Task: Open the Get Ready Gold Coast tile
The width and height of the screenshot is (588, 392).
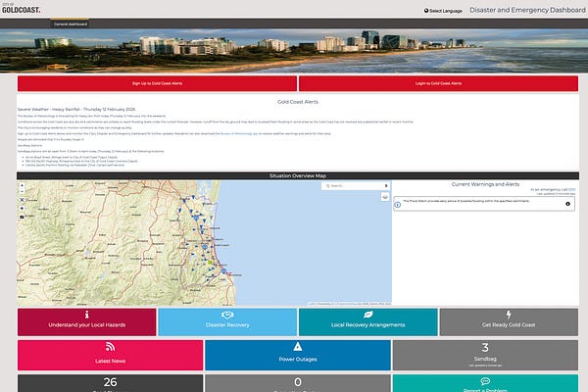Action: click(x=509, y=321)
